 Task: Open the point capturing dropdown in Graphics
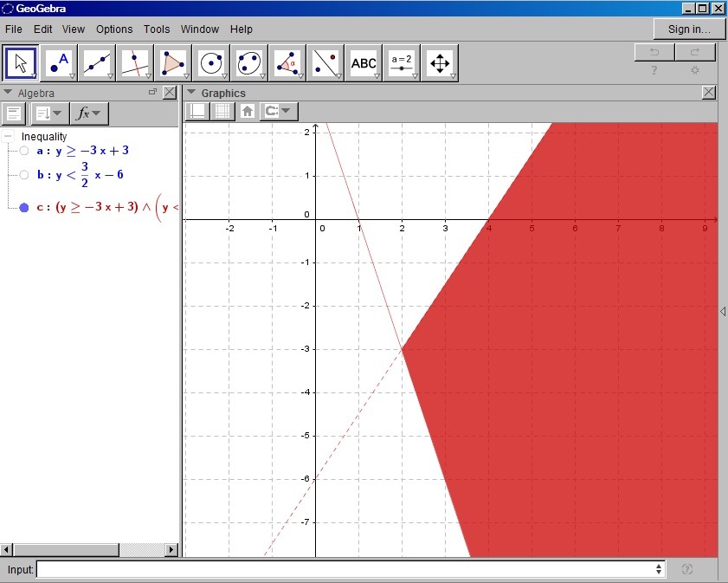click(x=278, y=111)
